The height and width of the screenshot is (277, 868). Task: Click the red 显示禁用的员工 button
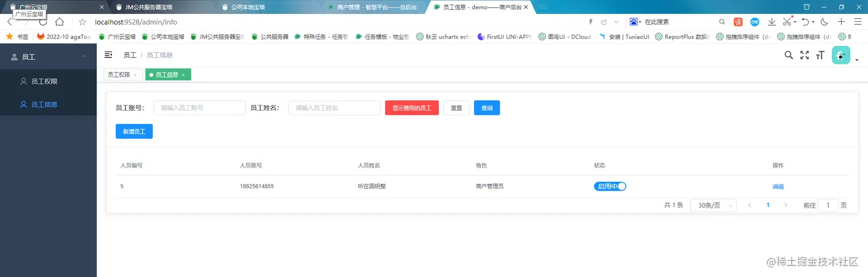tap(412, 108)
